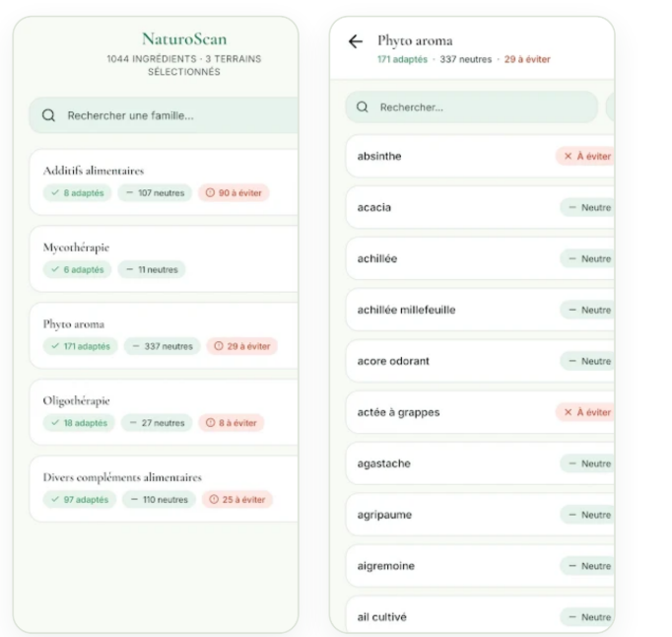Open the acacia ingredient row

[x=480, y=208]
